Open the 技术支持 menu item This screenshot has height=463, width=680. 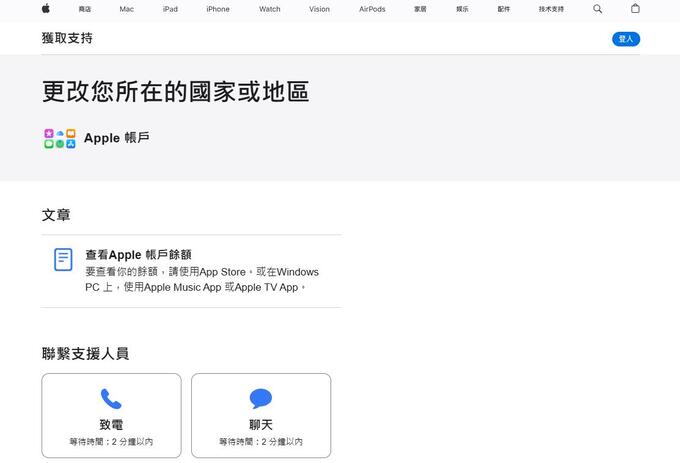pos(551,9)
